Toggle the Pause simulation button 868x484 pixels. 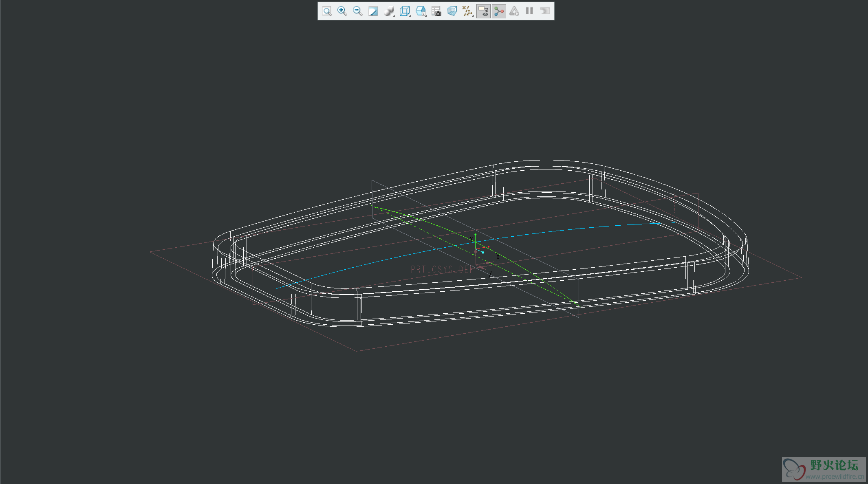tap(529, 11)
